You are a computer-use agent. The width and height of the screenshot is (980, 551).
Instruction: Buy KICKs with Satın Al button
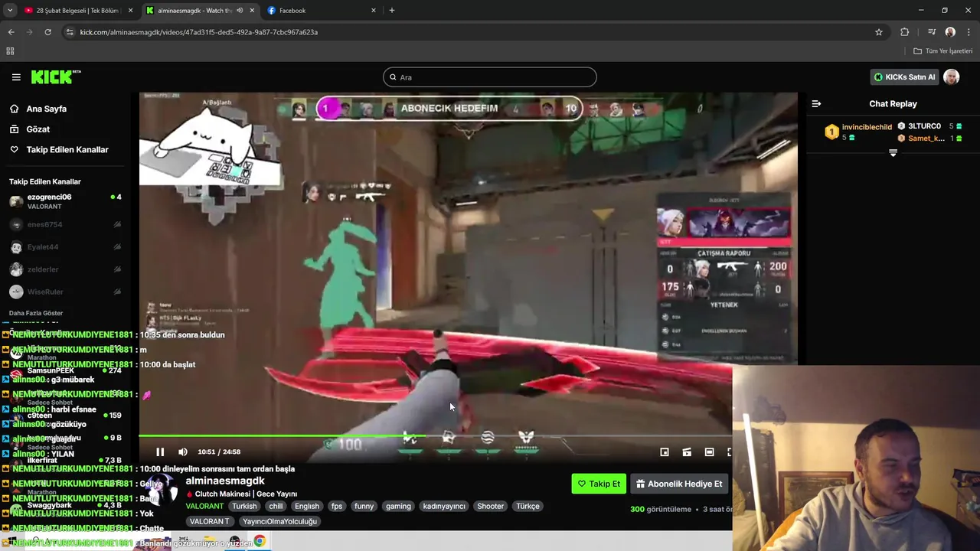904,77
